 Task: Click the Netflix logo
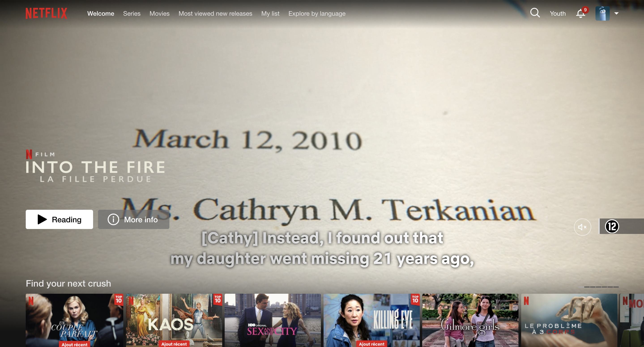(46, 13)
